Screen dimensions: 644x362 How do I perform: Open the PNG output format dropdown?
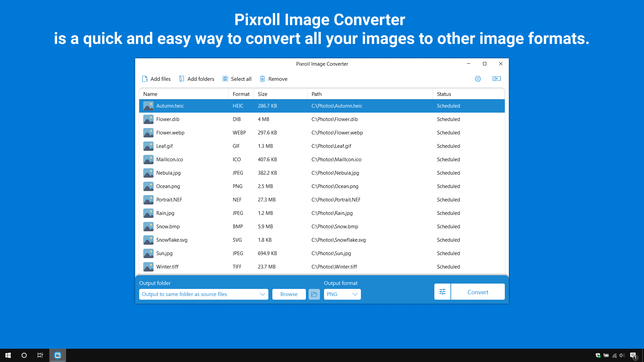pos(342,294)
